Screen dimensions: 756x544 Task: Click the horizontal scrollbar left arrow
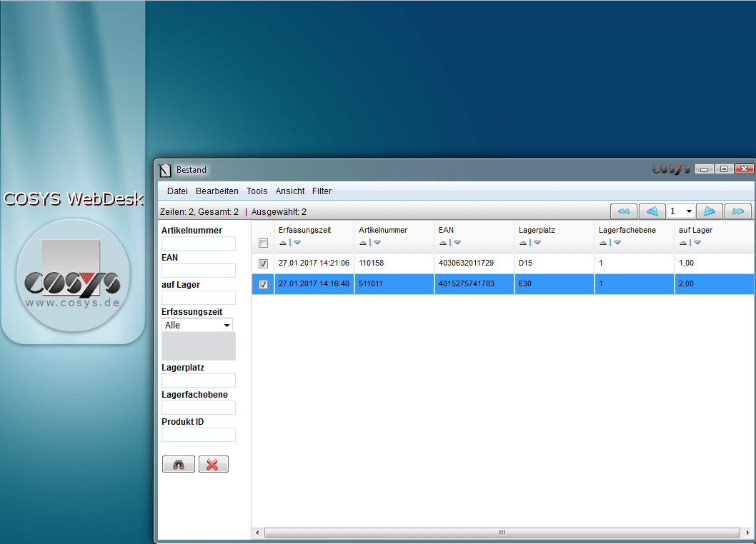(x=257, y=533)
